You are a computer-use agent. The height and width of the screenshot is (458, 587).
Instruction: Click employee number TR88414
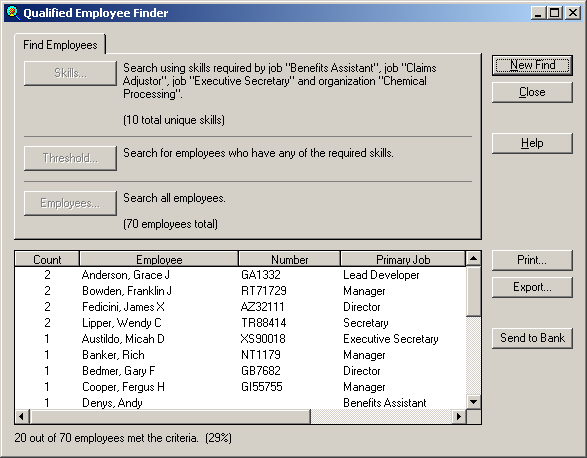[264, 323]
